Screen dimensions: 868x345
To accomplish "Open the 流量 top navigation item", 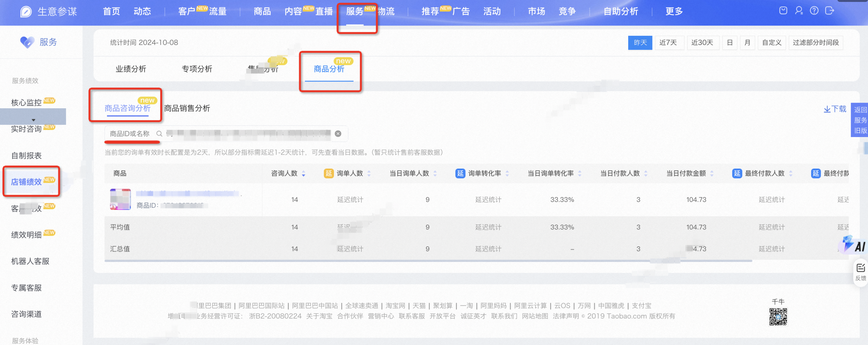I will pyautogui.click(x=218, y=11).
